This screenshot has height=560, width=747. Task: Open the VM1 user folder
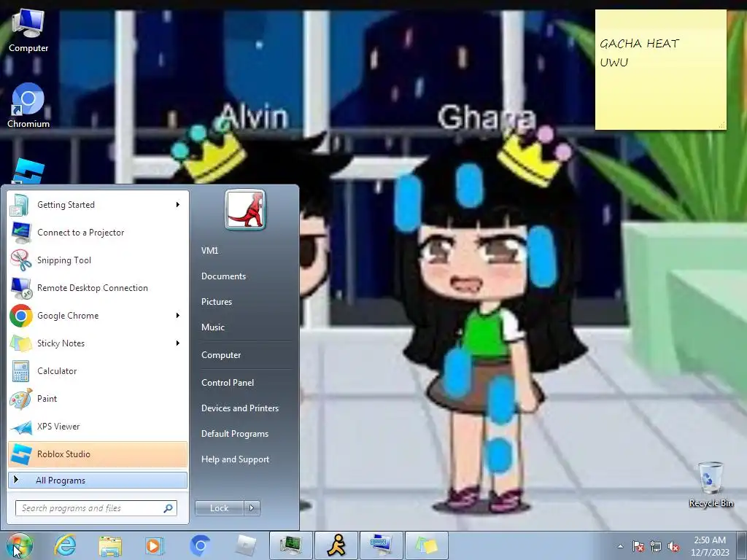(209, 251)
